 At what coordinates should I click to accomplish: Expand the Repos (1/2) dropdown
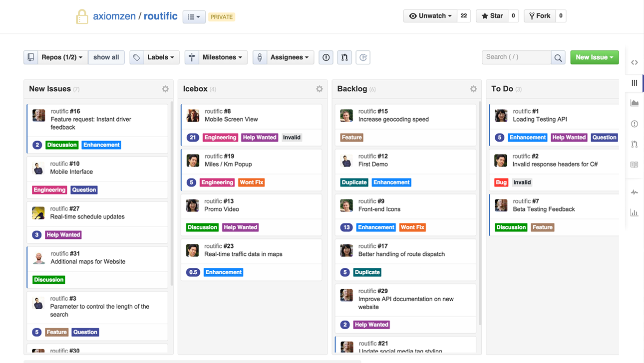(62, 57)
